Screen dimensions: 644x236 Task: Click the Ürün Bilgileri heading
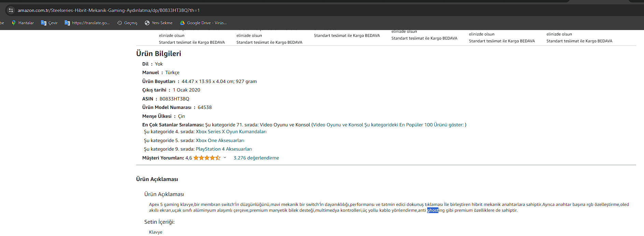pos(158,53)
